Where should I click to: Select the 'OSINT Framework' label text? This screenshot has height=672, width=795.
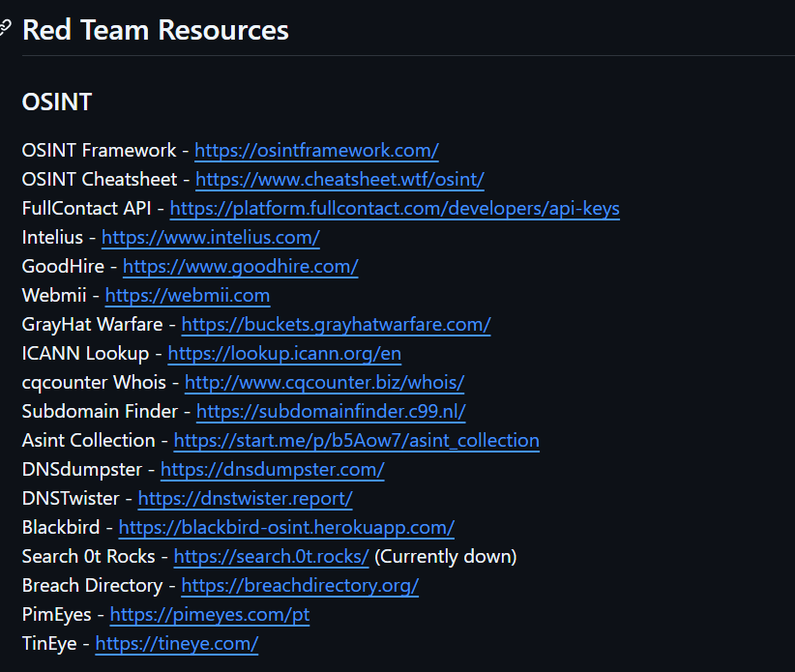click(x=99, y=151)
